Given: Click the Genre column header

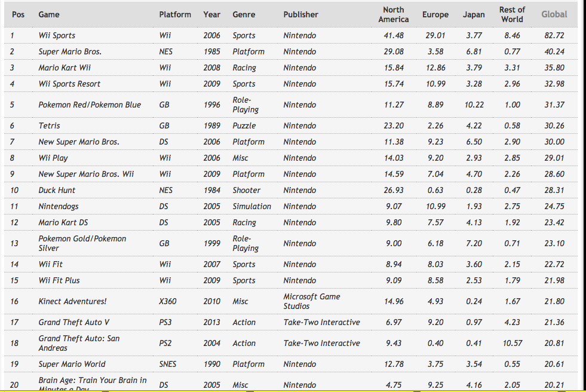Looking at the screenshot, I should (x=244, y=14).
